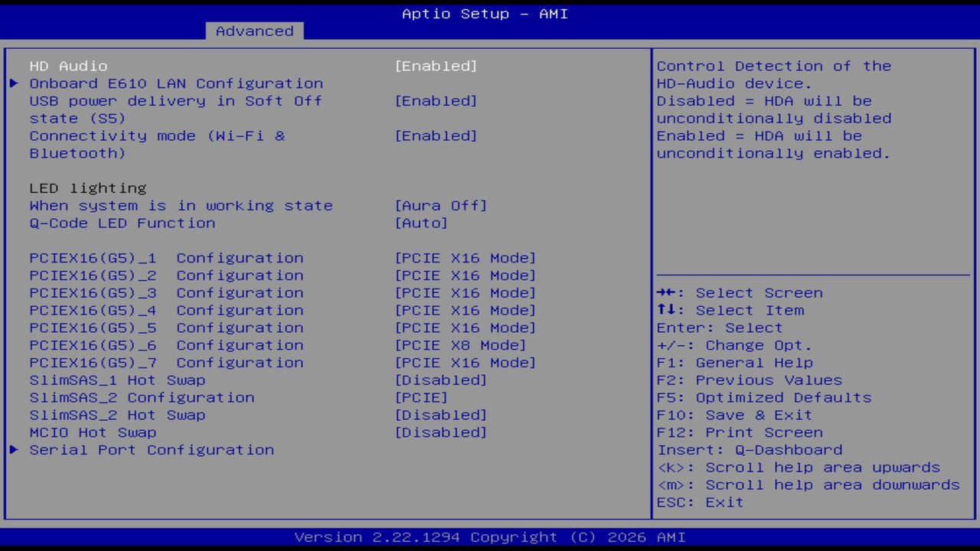Click the arrow icon beside Serial Port Configuration
Image resolution: width=980 pixels, height=551 pixels.
[x=13, y=450]
